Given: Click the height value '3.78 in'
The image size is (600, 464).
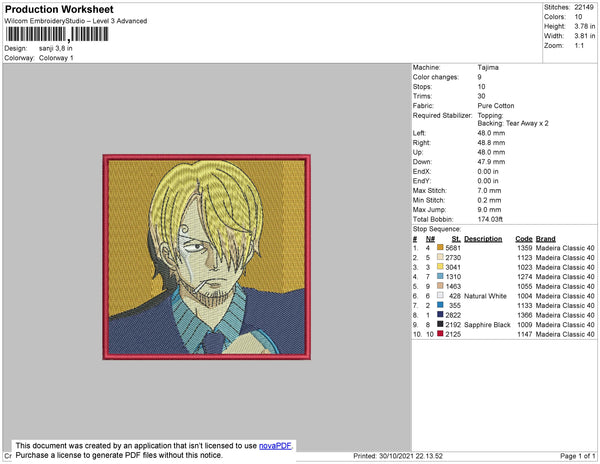Looking at the screenshot, I should point(584,26).
